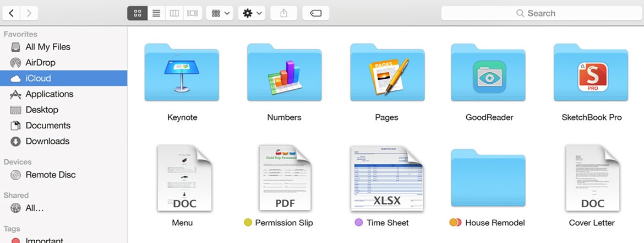Click the "House Remodel" folder name
The width and height of the screenshot is (644, 243).
(495, 223)
